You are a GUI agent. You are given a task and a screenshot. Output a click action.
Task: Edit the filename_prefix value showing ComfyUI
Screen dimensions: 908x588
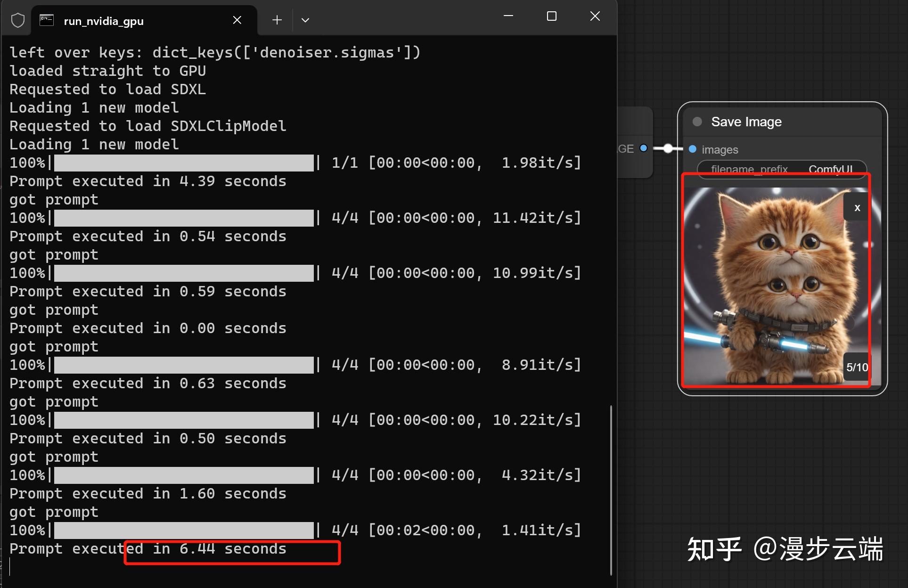[x=831, y=169]
